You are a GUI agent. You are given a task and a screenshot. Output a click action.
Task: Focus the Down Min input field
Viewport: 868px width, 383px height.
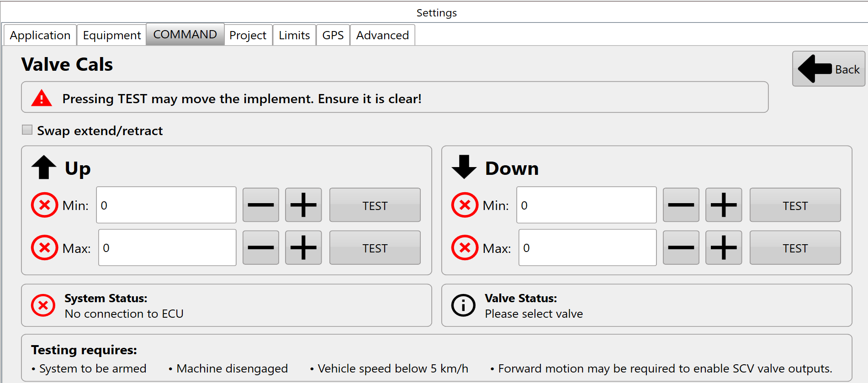587,205
